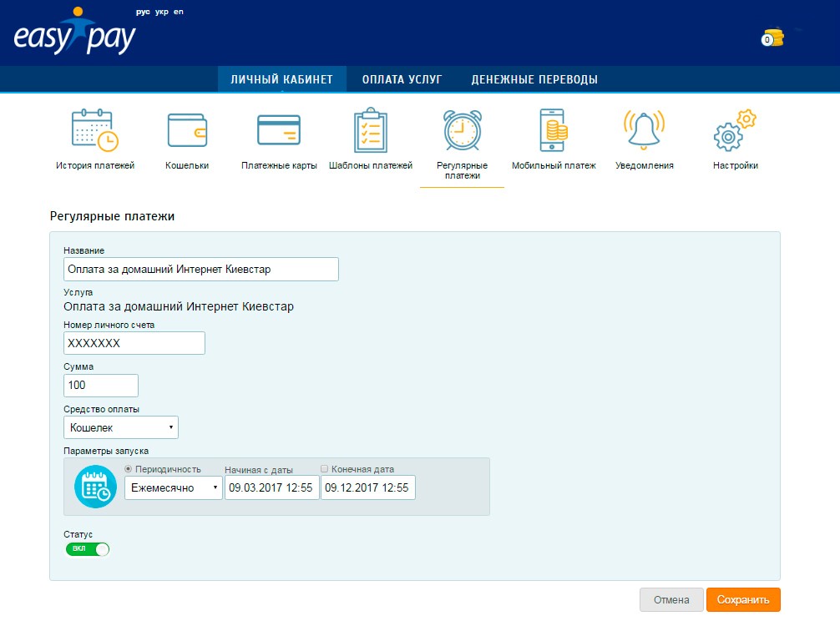The width and height of the screenshot is (840, 621).
Task: Click the История платежей label
Action: (95, 165)
